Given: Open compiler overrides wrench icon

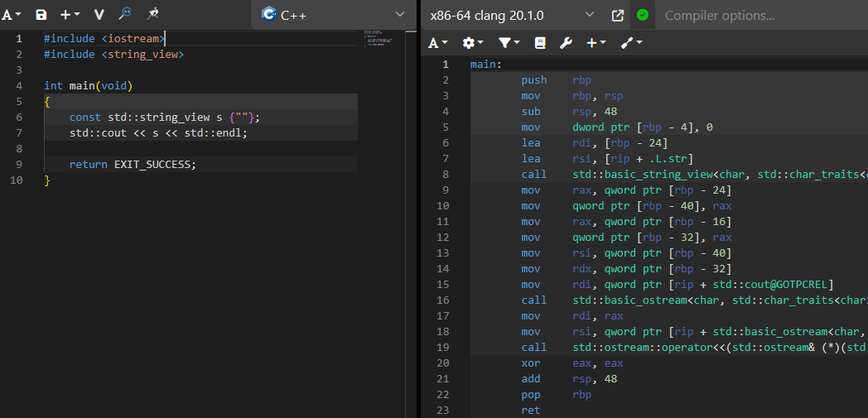Looking at the screenshot, I should click(x=565, y=43).
